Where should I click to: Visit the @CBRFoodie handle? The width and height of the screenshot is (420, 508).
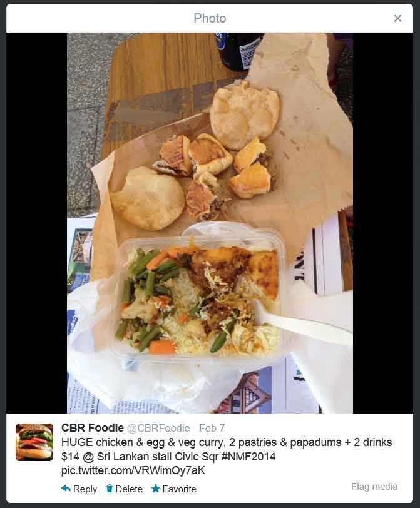[158, 428]
